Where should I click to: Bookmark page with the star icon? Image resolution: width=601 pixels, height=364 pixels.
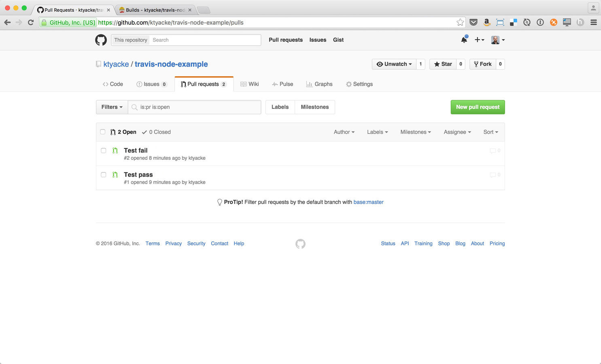click(460, 23)
